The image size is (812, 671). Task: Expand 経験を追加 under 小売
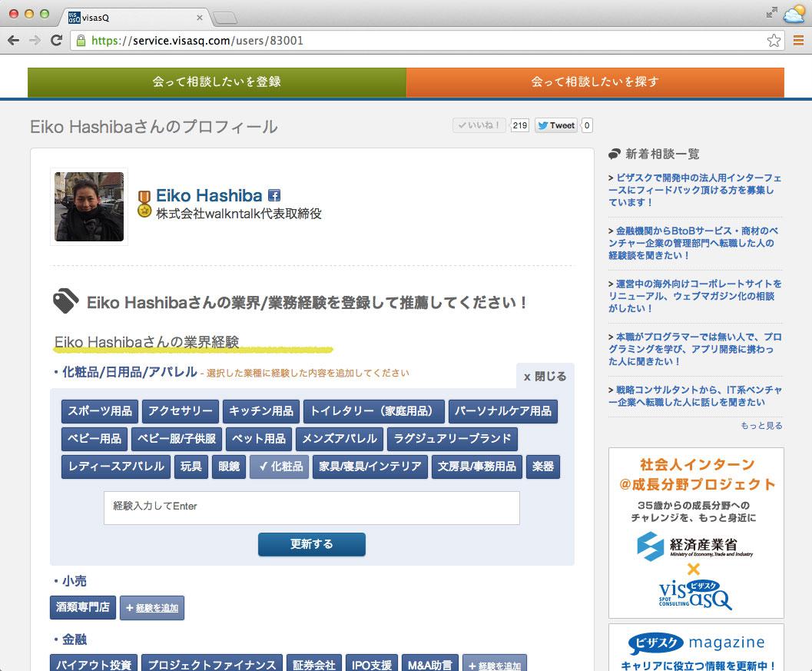151,608
